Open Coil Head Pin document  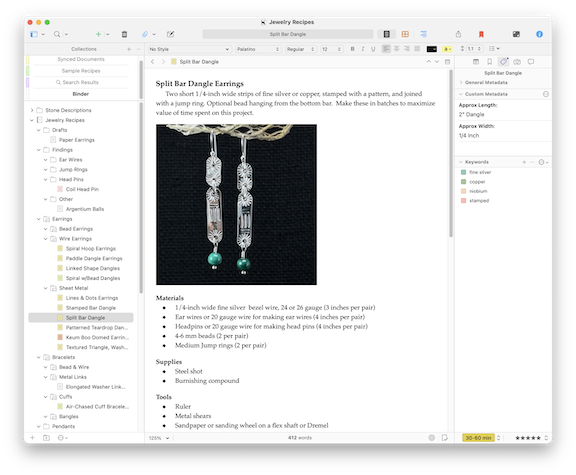(82, 189)
